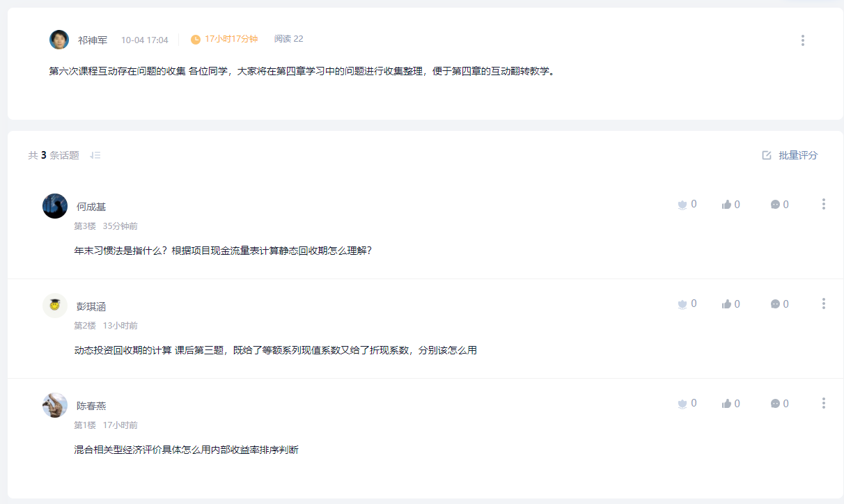The image size is (844, 504).
Task: Click the 35分钟前 time label
Action: tap(120, 226)
